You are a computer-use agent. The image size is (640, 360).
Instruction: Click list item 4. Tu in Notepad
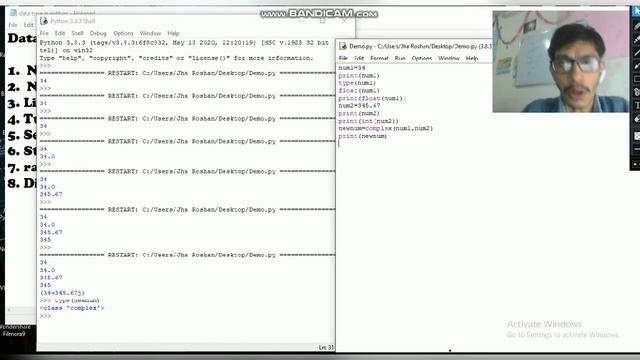pyautogui.click(x=22, y=119)
